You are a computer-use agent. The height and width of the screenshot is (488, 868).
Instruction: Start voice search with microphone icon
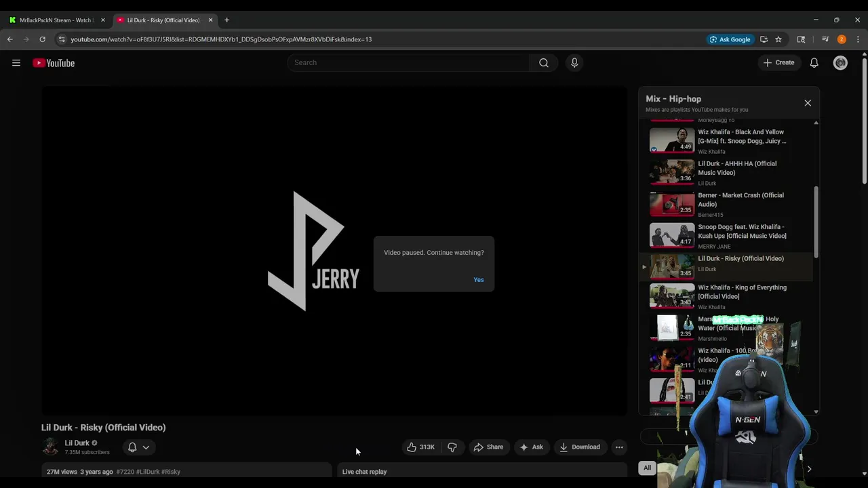point(574,62)
